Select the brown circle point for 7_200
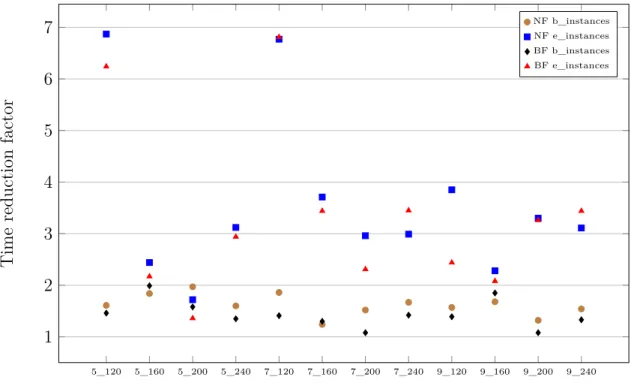The height and width of the screenshot is (389, 631). pyautogui.click(x=365, y=310)
